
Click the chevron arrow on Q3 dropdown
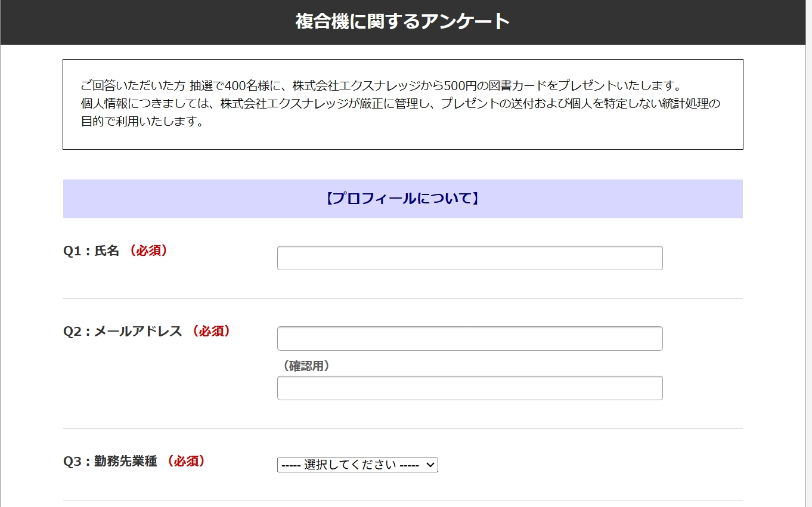click(431, 465)
